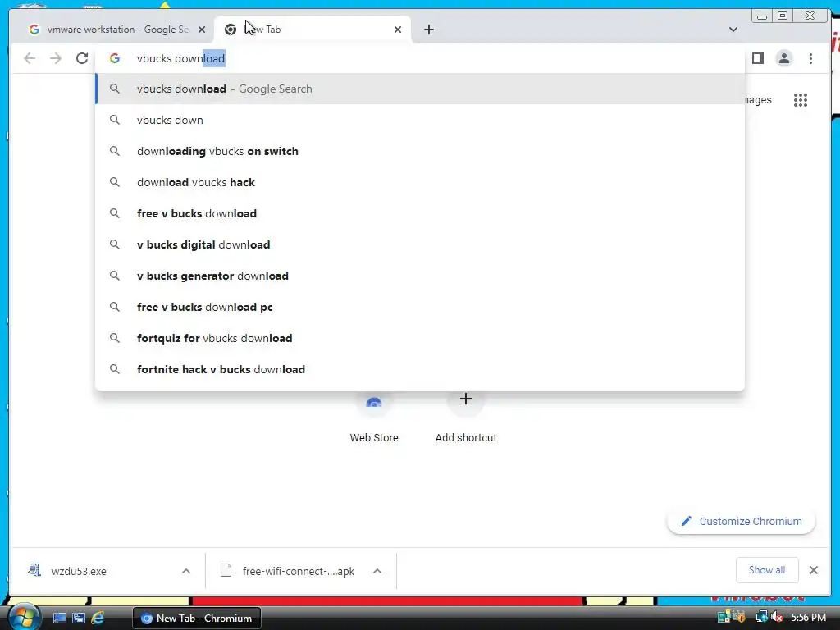This screenshot has height=630, width=840.
Task: Launch Internet Explorer from quick launch
Action: (x=98, y=618)
